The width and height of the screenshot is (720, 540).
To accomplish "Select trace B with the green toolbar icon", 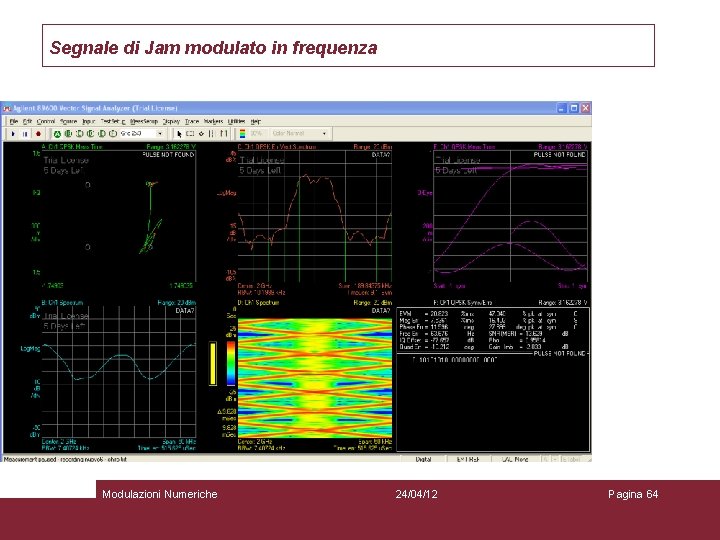I will [68, 134].
